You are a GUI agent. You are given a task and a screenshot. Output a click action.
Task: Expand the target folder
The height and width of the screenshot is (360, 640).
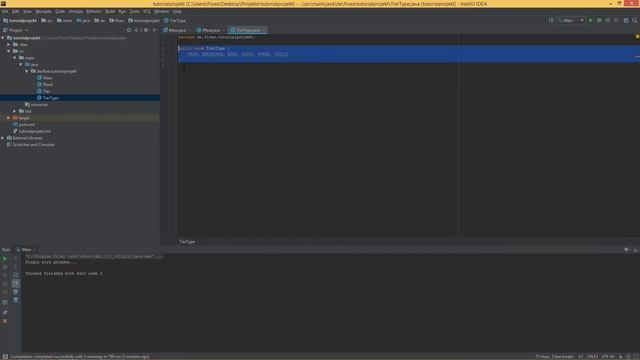(x=9, y=118)
